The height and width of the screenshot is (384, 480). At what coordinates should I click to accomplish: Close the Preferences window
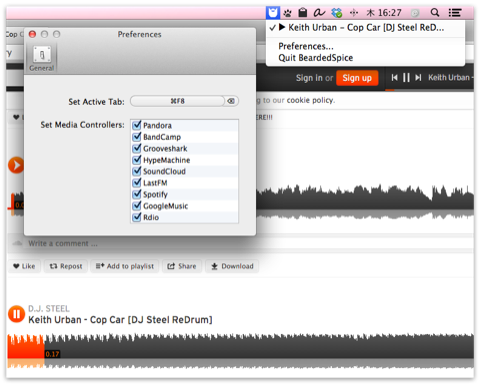(x=32, y=34)
